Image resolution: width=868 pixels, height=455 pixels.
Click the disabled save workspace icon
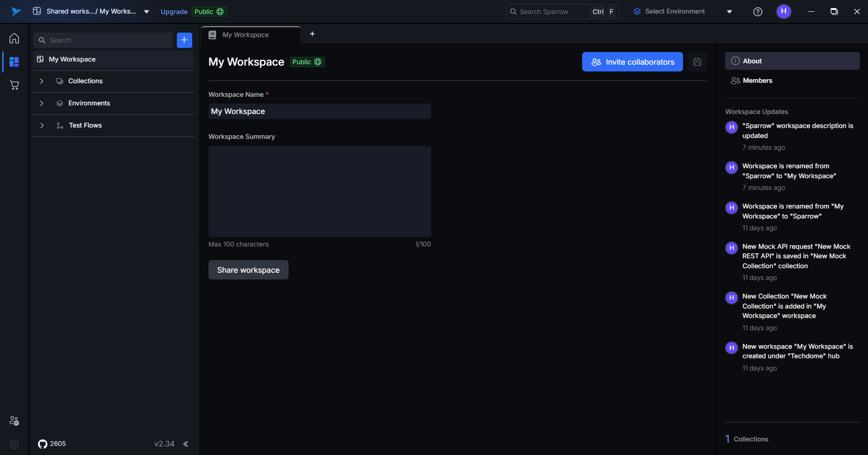(x=697, y=62)
